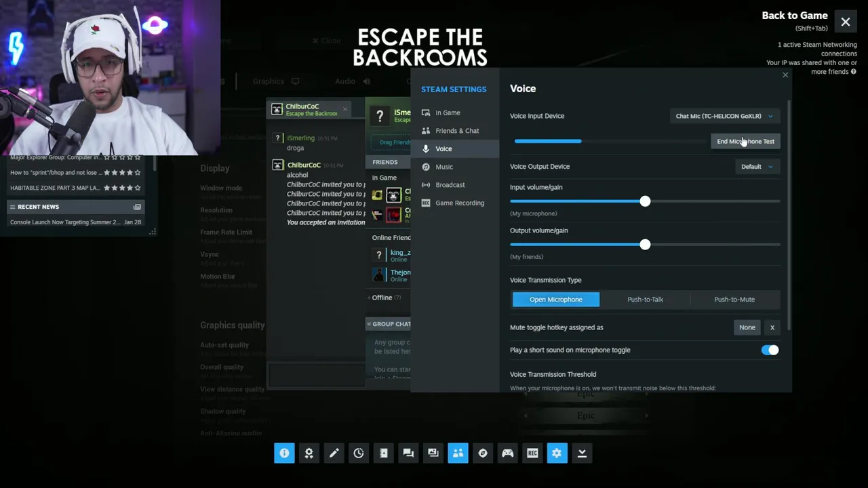Open the Screenshots icon in overlay toolbar

[x=433, y=453]
